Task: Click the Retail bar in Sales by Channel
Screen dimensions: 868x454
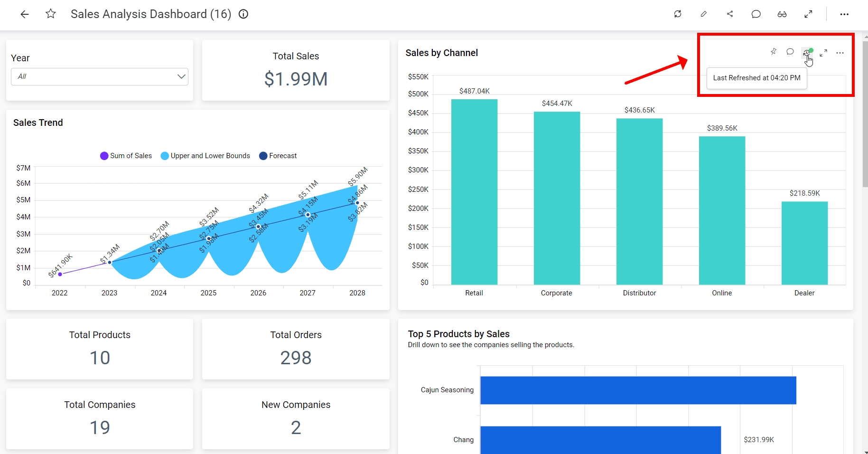Action: click(474, 192)
